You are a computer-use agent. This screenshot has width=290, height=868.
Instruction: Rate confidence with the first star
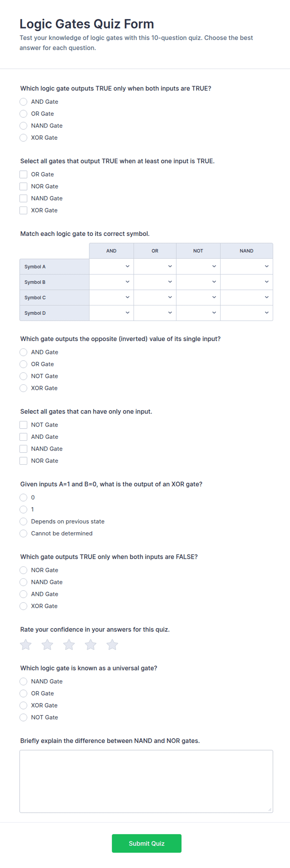pyautogui.click(x=26, y=645)
